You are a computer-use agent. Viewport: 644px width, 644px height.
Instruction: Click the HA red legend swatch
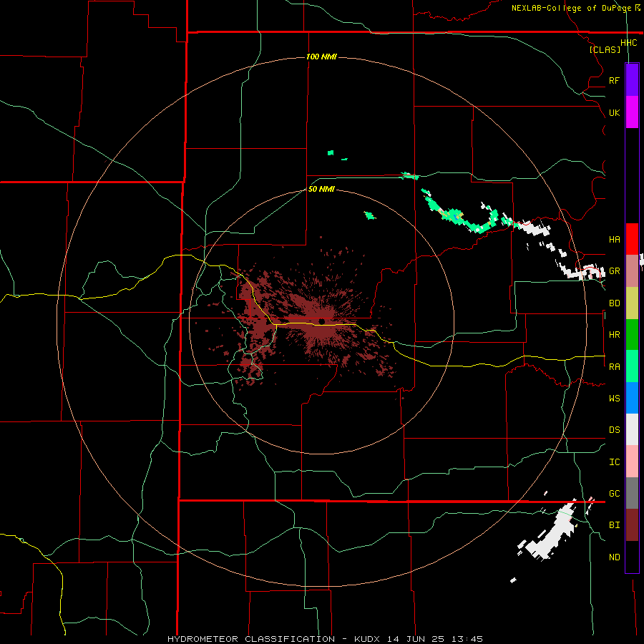click(632, 239)
